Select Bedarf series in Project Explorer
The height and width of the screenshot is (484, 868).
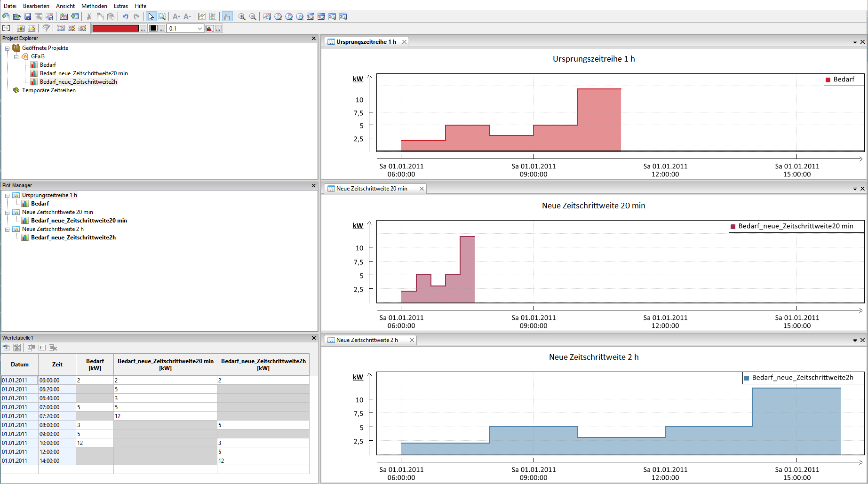tap(48, 65)
